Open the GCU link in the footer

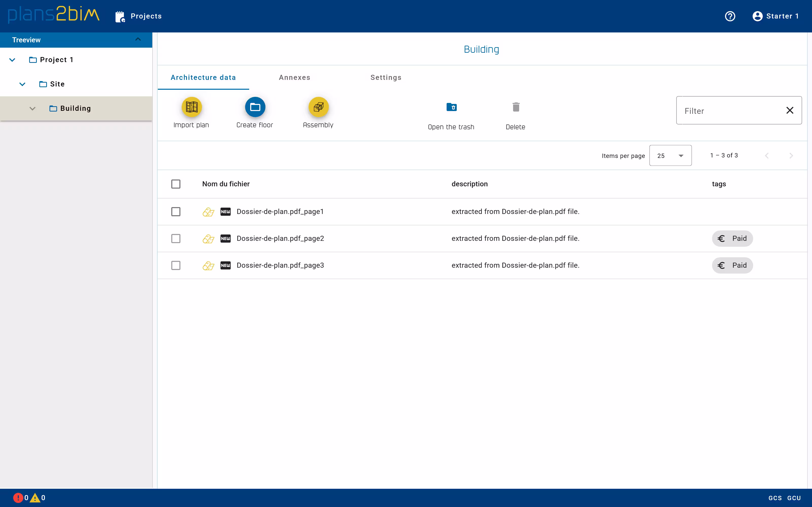(x=794, y=498)
